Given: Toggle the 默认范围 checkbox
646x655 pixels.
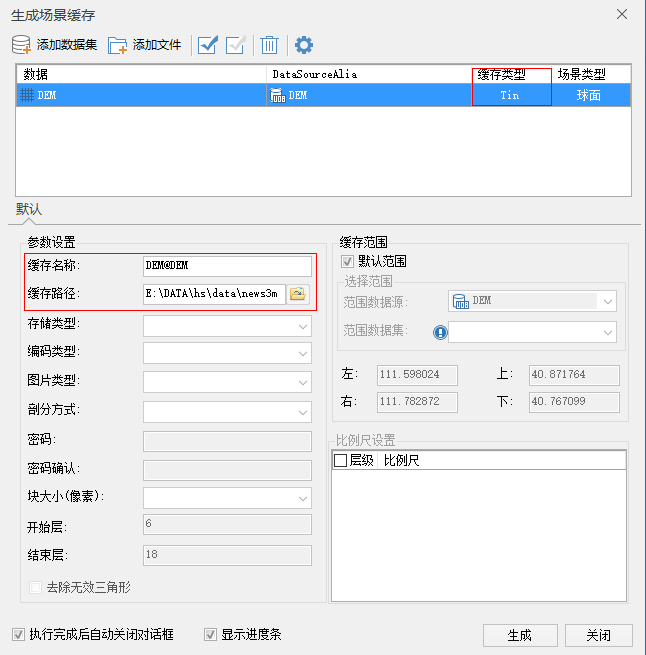Looking at the screenshot, I should tap(348, 261).
